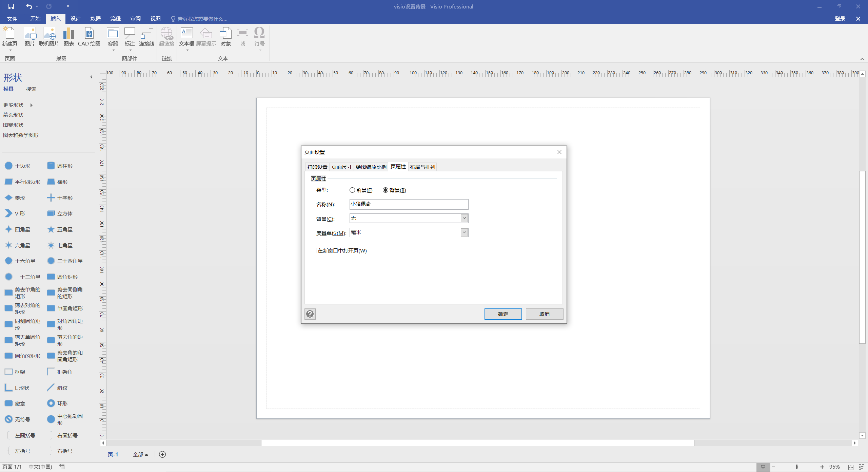Check Open page in new window (在新窗口中打开页)

[339, 250]
